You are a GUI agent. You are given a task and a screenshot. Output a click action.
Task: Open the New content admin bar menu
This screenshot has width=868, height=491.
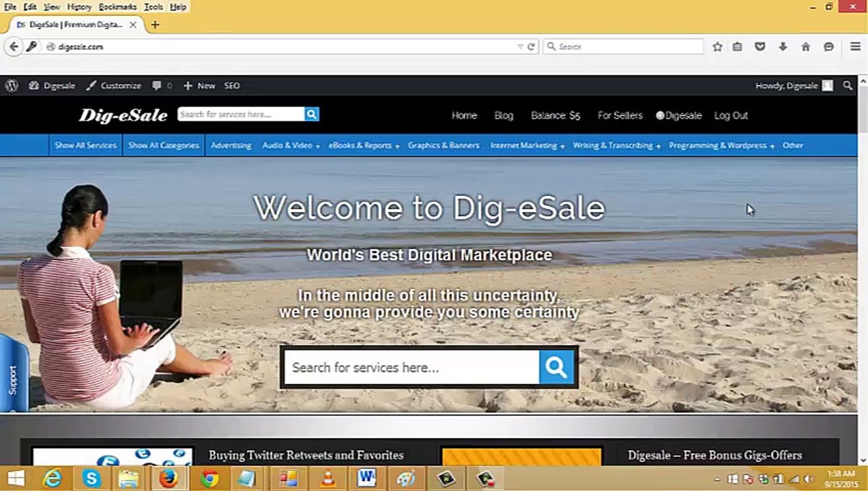pyautogui.click(x=199, y=85)
